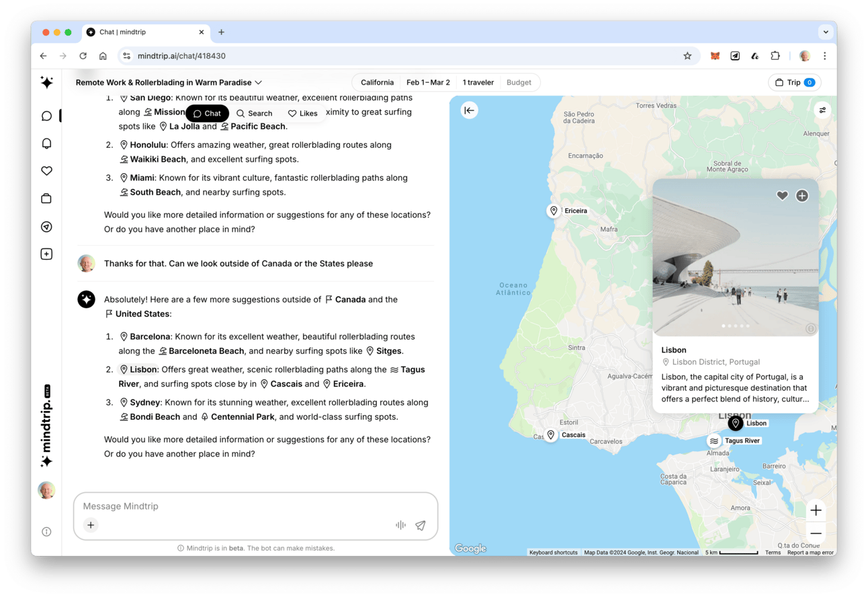Add Lisbon to trip with the plus icon
The width and height of the screenshot is (868, 597).
pyautogui.click(x=802, y=195)
